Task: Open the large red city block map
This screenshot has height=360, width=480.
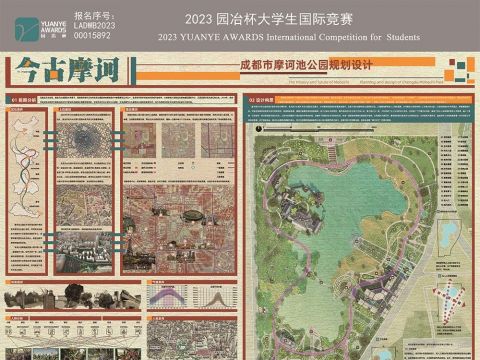Action: tap(179, 229)
